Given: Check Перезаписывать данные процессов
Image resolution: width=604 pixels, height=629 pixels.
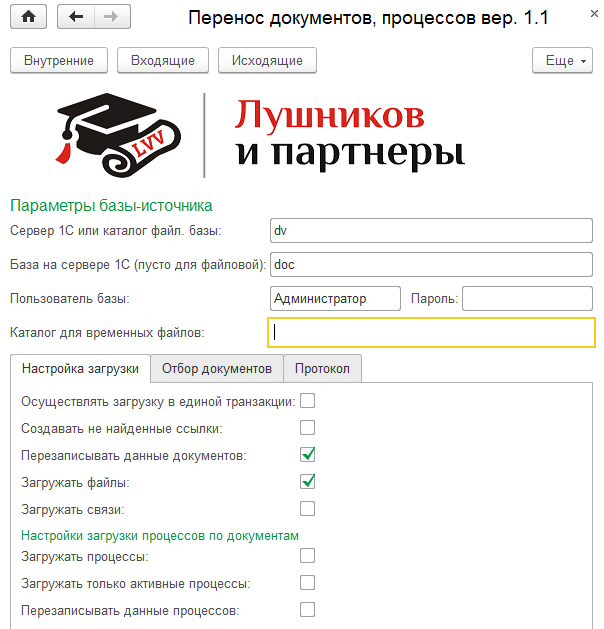Looking at the screenshot, I should point(308,610).
